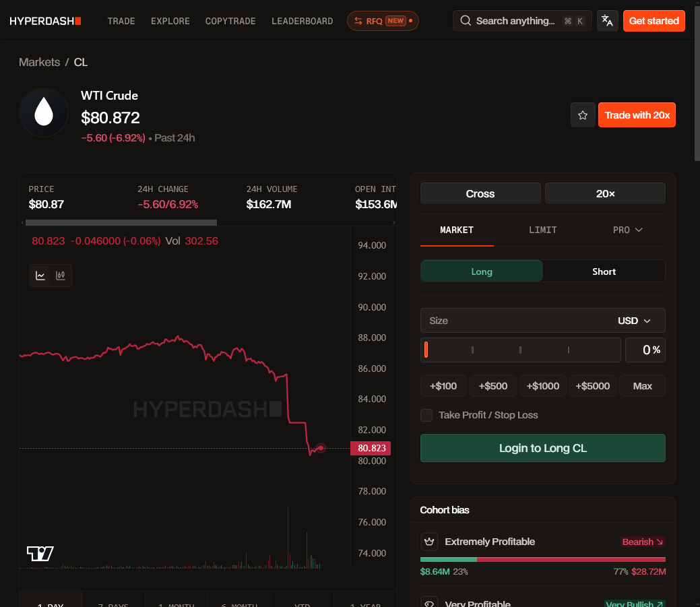Click the TradingView logo on chart
The image size is (700, 607).
tap(40, 554)
